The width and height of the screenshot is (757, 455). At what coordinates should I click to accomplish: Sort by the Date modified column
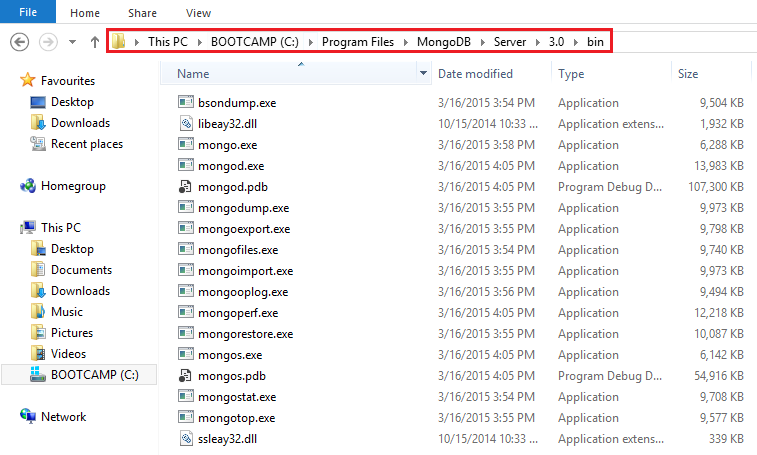(x=475, y=74)
